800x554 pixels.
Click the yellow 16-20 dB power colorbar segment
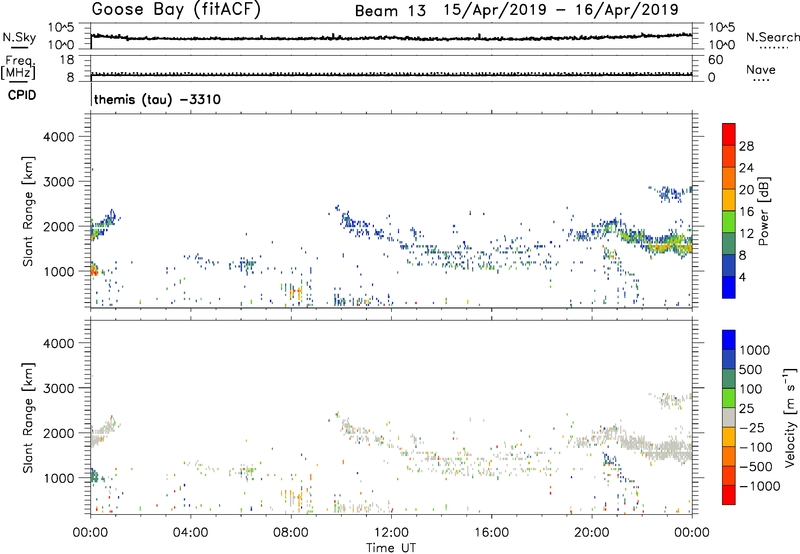729,199
